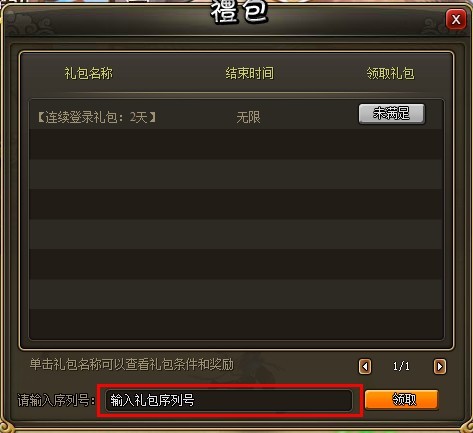Claim gift with the orange 领取 button
This screenshot has height=433, width=473.
[x=401, y=399]
